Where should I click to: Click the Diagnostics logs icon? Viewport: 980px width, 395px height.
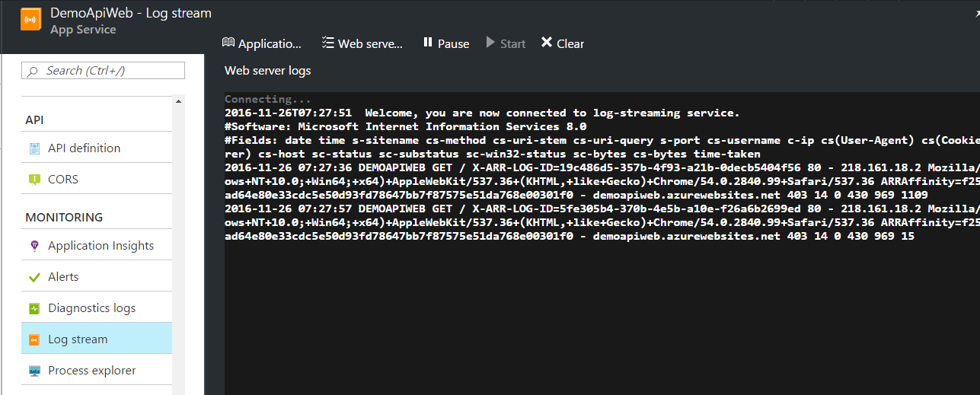[x=34, y=308]
